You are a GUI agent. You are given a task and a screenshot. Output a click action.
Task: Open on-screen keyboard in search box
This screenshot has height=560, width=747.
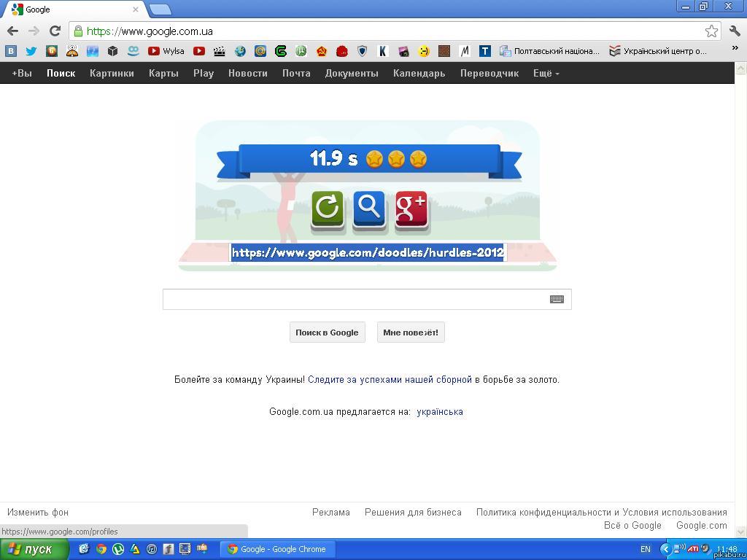coord(557,299)
